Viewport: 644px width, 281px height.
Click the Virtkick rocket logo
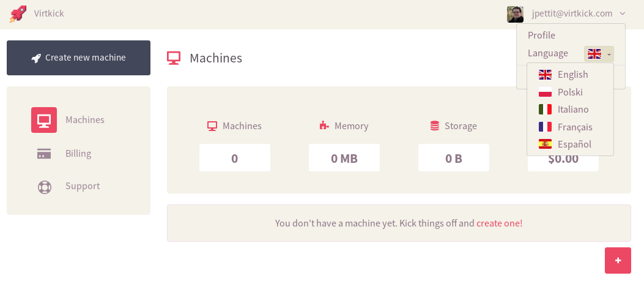pyautogui.click(x=18, y=13)
